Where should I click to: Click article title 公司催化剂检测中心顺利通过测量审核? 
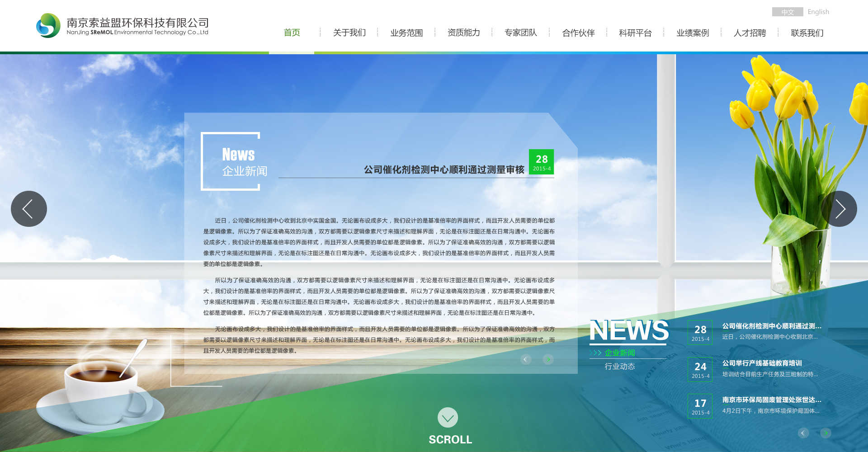point(444,169)
